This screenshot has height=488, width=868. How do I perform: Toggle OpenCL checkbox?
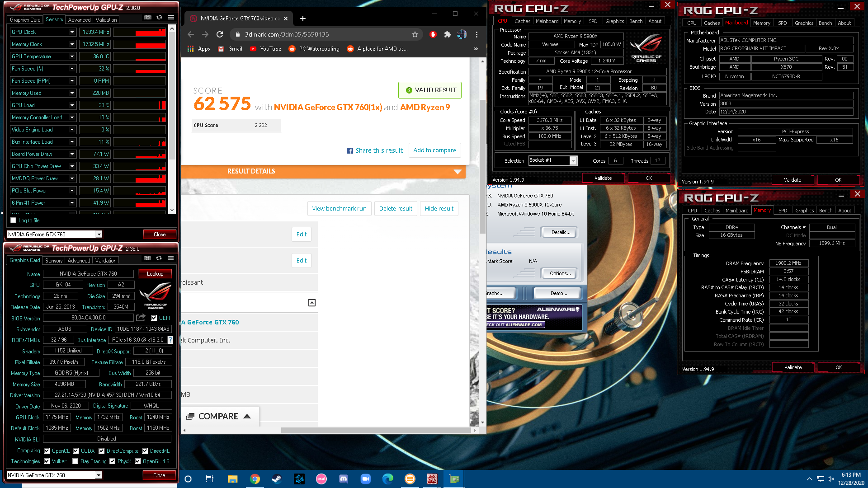(47, 450)
